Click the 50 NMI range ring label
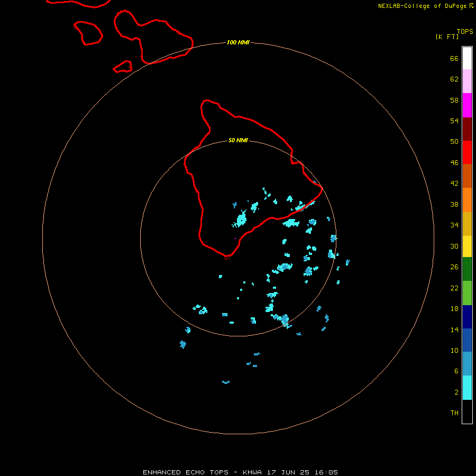 238,140
